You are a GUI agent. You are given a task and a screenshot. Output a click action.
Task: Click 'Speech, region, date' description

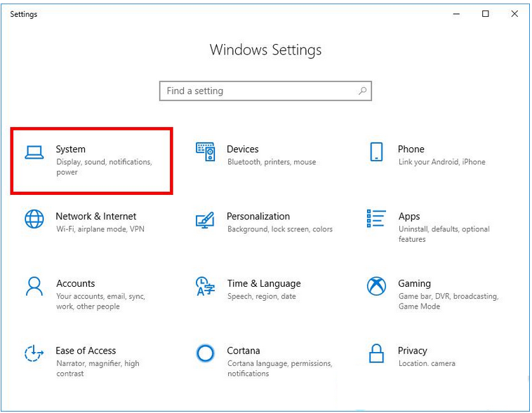click(262, 297)
